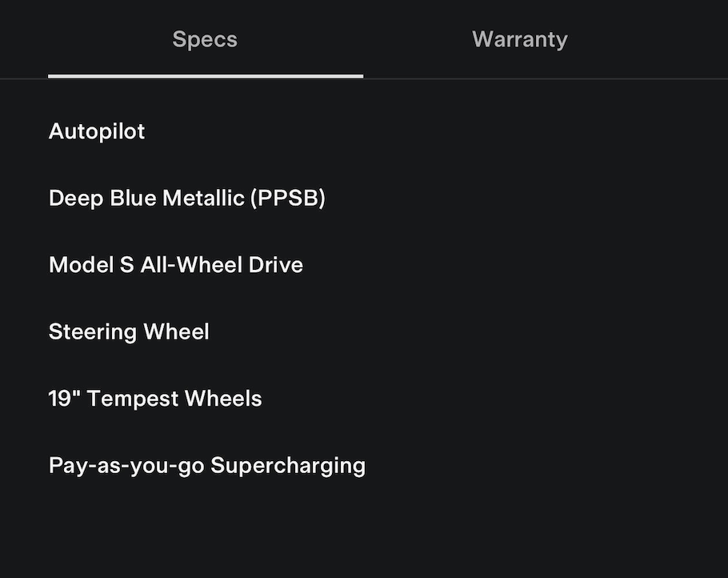Viewport: 728px width, 578px height.
Task: Click the Pay-as-you-go text
Action: pyautogui.click(x=126, y=465)
